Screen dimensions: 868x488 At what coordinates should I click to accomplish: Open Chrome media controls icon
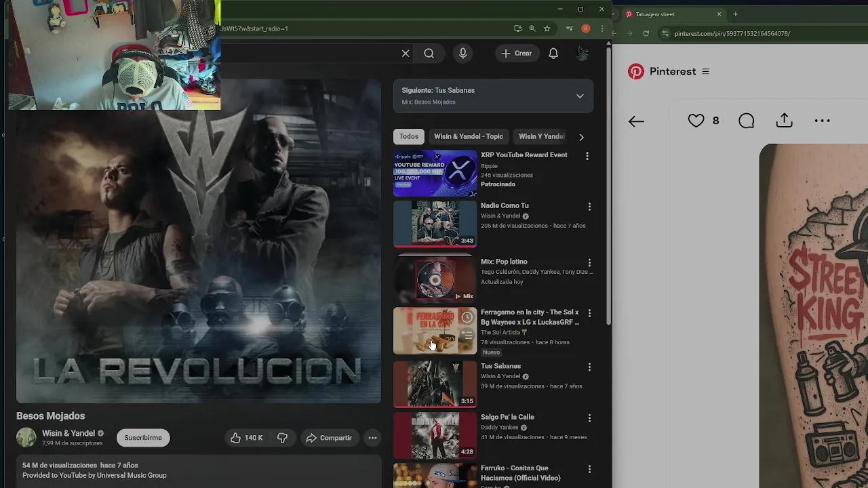(x=569, y=28)
